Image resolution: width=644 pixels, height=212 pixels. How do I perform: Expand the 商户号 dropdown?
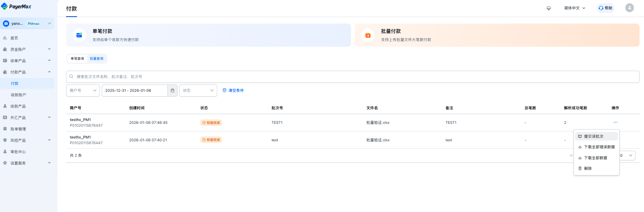pyautogui.click(x=83, y=91)
